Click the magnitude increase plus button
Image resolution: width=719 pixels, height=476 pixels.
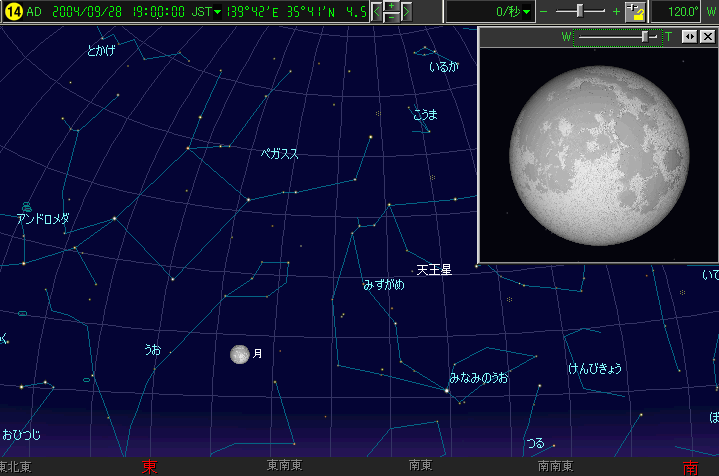click(x=391, y=6)
